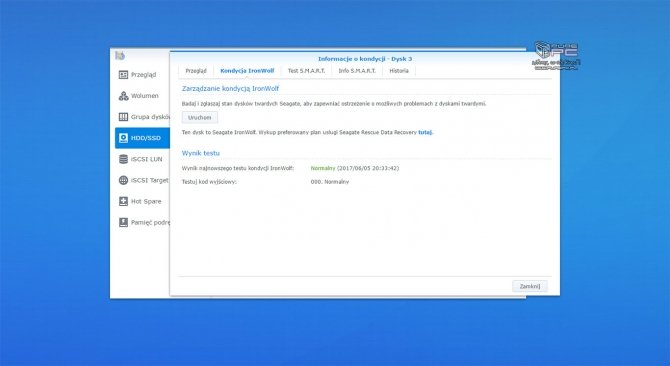Switch to the Przegląd tab
Screen dimensions: 670x366
tap(196, 71)
